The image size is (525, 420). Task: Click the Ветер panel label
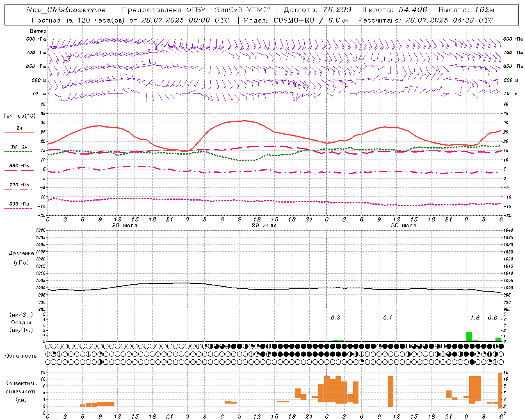point(38,31)
